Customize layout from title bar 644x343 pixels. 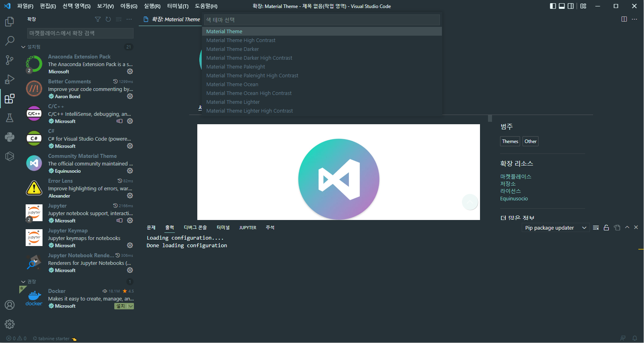click(583, 6)
